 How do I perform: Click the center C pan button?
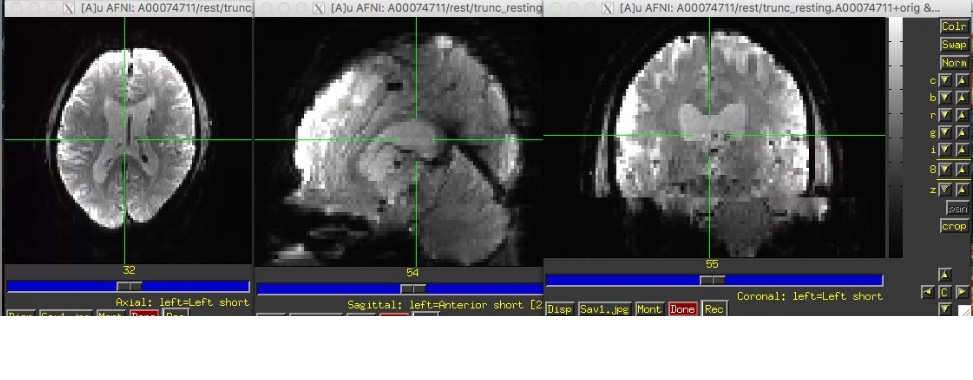[x=944, y=292]
